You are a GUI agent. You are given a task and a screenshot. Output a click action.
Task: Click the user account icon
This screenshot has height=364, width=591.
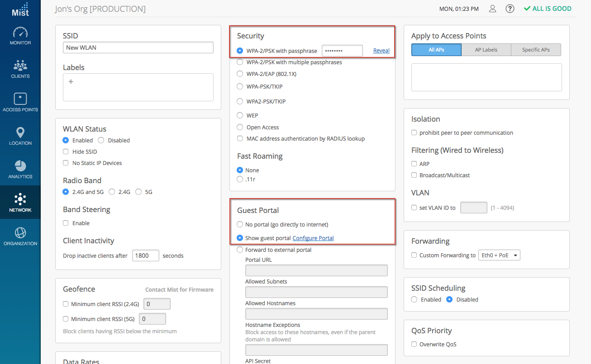tap(493, 9)
